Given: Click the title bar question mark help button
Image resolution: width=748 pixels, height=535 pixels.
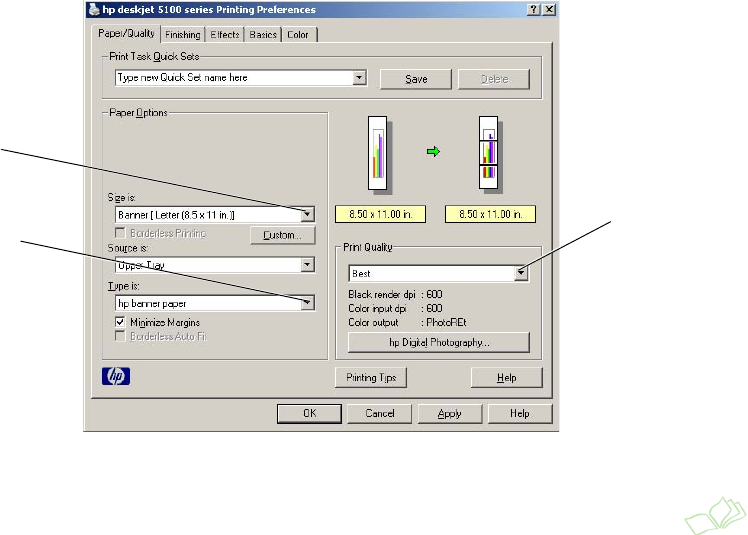Looking at the screenshot, I should [534, 9].
